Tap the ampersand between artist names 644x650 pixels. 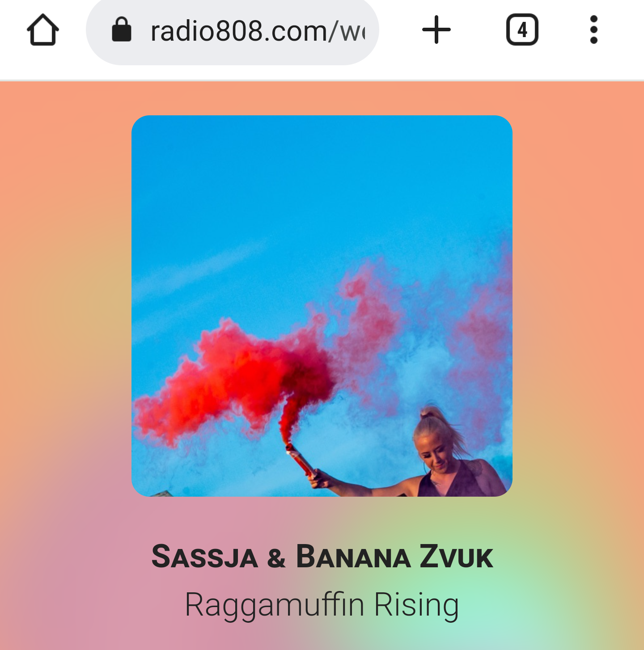click(x=276, y=558)
